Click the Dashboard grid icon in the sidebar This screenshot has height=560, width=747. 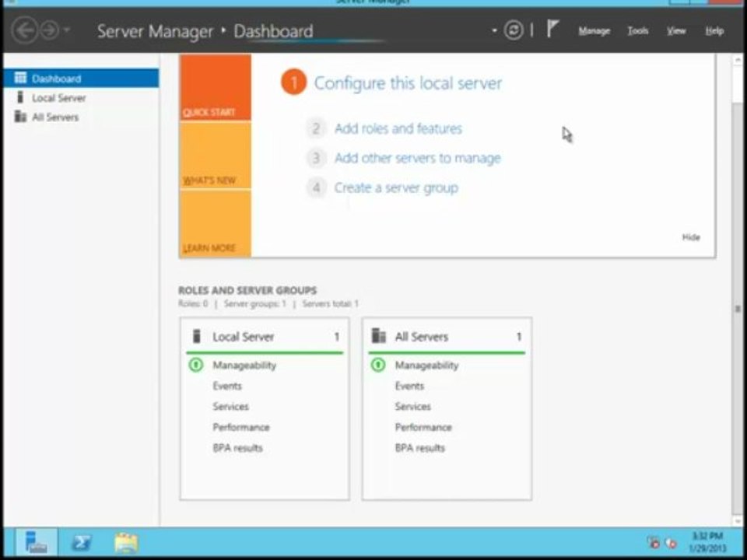pos(20,78)
